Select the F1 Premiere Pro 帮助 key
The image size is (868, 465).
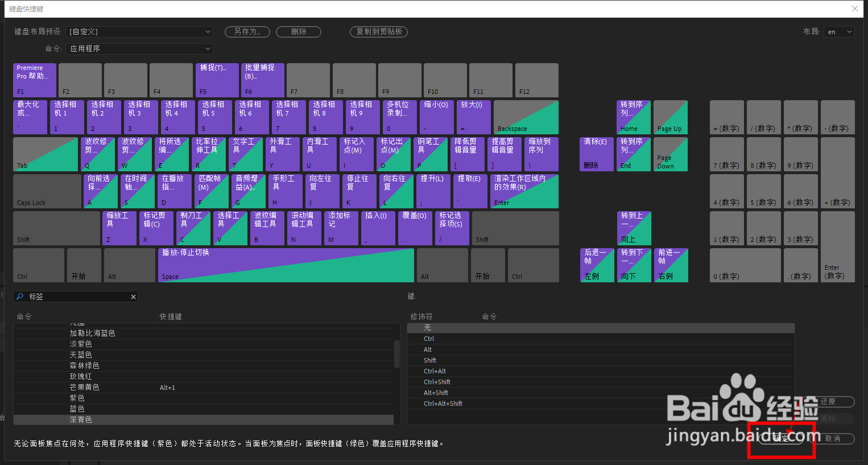point(35,80)
